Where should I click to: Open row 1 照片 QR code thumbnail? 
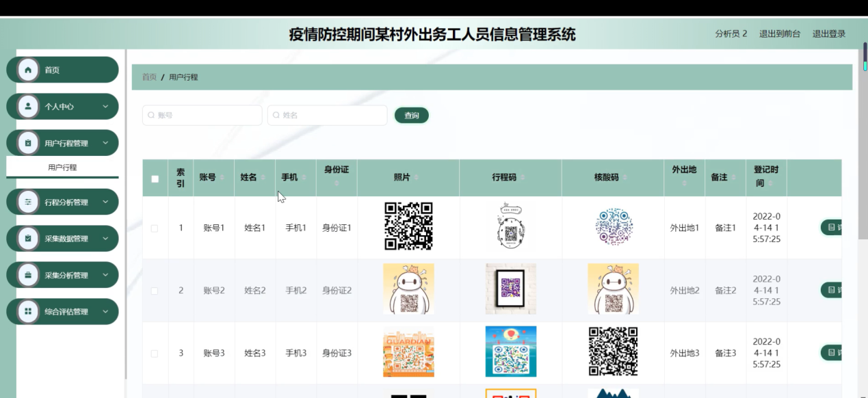pyautogui.click(x=408, y=226)
